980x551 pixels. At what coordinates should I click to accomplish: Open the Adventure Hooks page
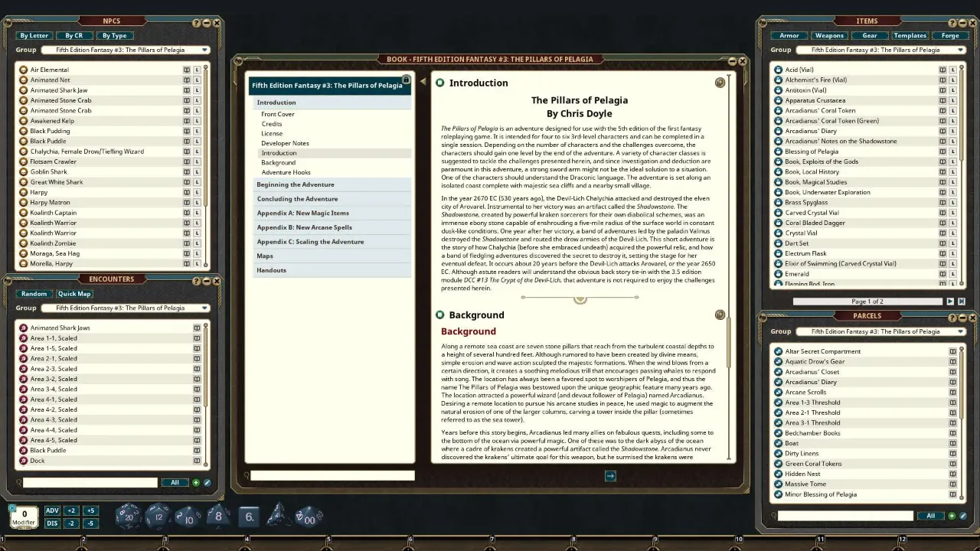(286, 172)
